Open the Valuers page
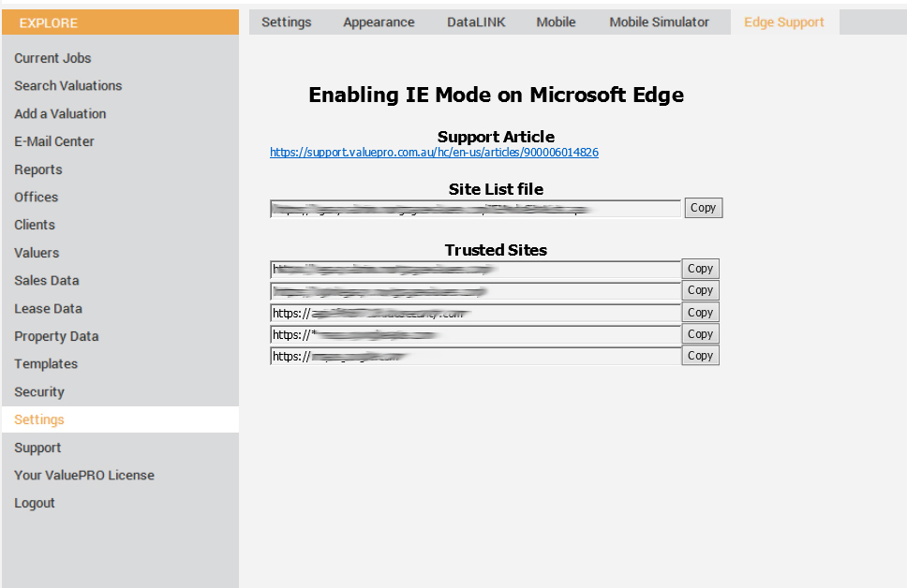Image resolution: width=907 pixels, height=588 pixels. click(37, 253)
